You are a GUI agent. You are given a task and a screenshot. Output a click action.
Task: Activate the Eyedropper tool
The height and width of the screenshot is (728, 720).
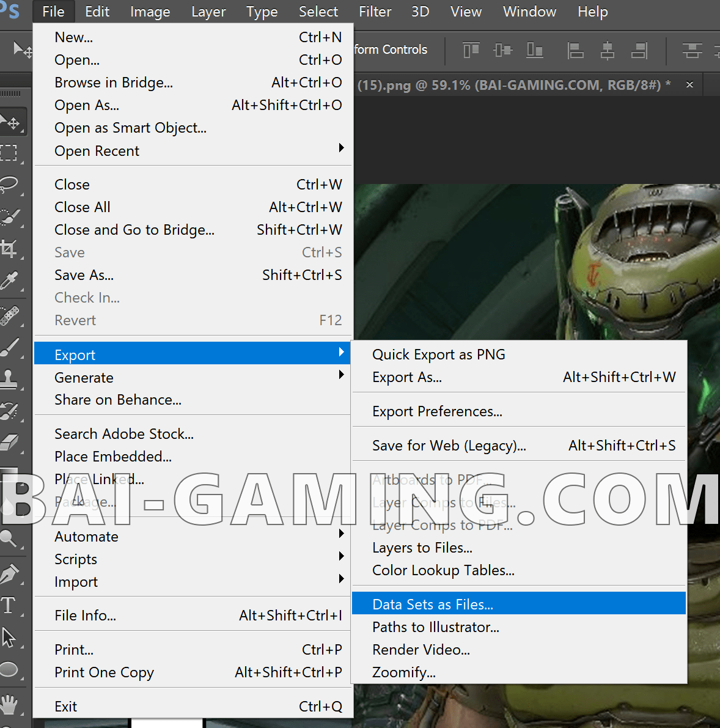[x=9, y=281]
